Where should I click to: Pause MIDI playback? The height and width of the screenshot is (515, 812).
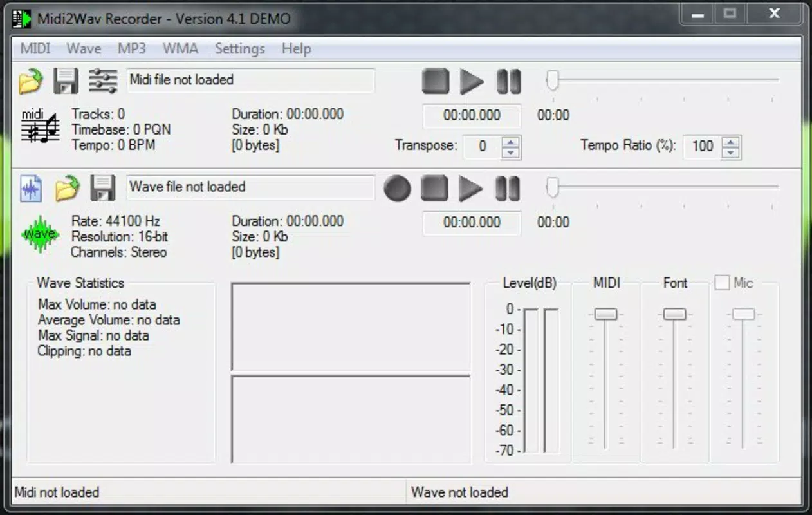(x=508, y=82)
